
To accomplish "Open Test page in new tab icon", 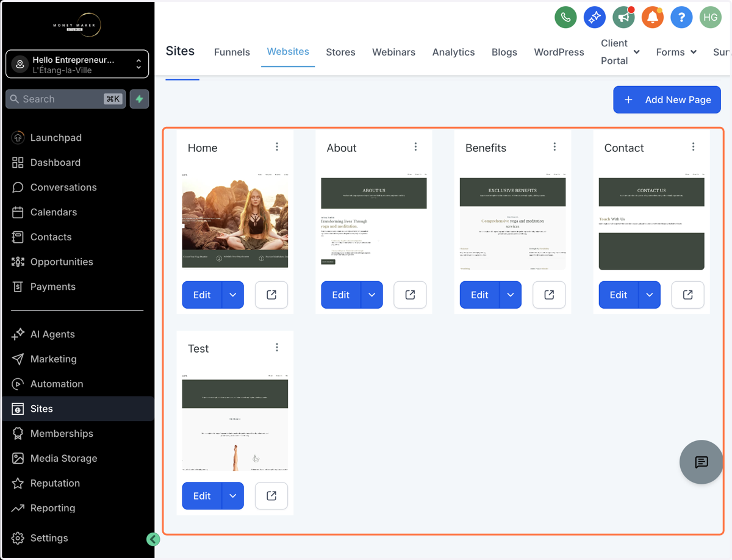I will [x=271, y=496].
